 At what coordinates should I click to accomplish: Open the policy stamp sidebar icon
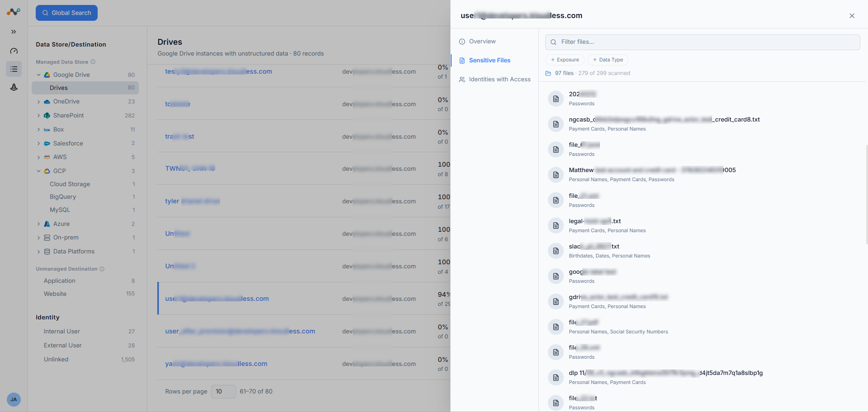pos(14,87)
